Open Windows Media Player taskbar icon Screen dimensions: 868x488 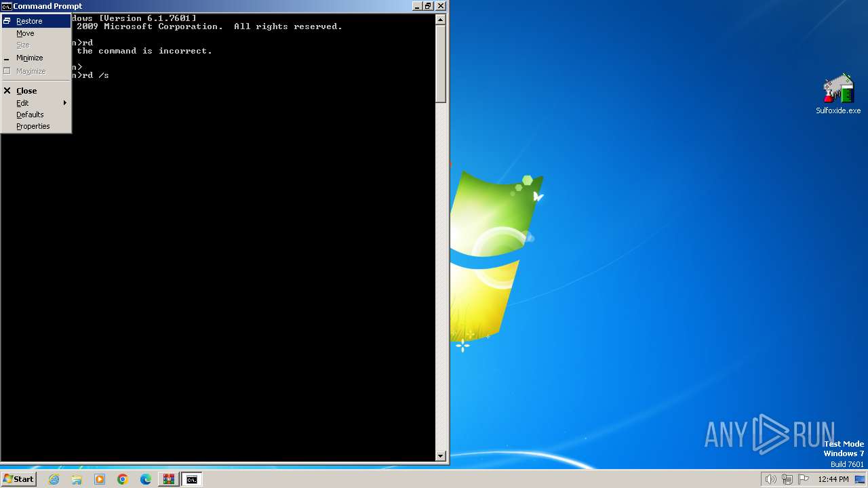[x=100, y=479]
